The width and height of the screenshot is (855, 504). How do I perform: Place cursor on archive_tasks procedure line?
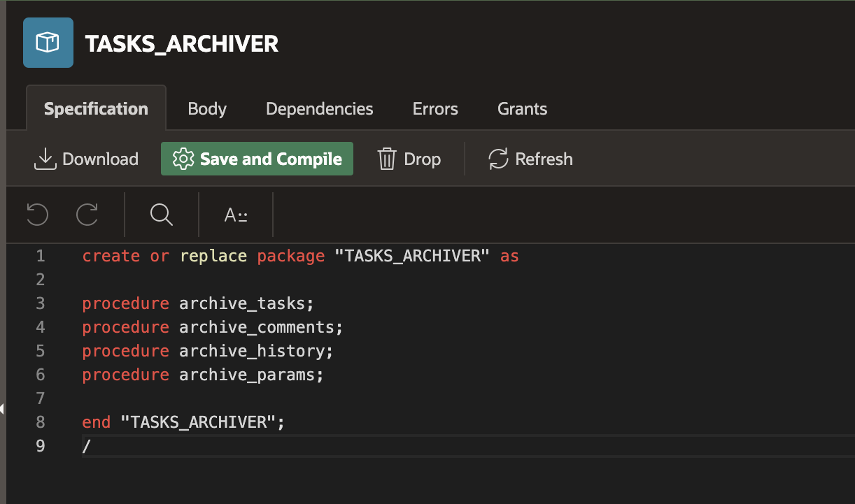coord(242,303)
